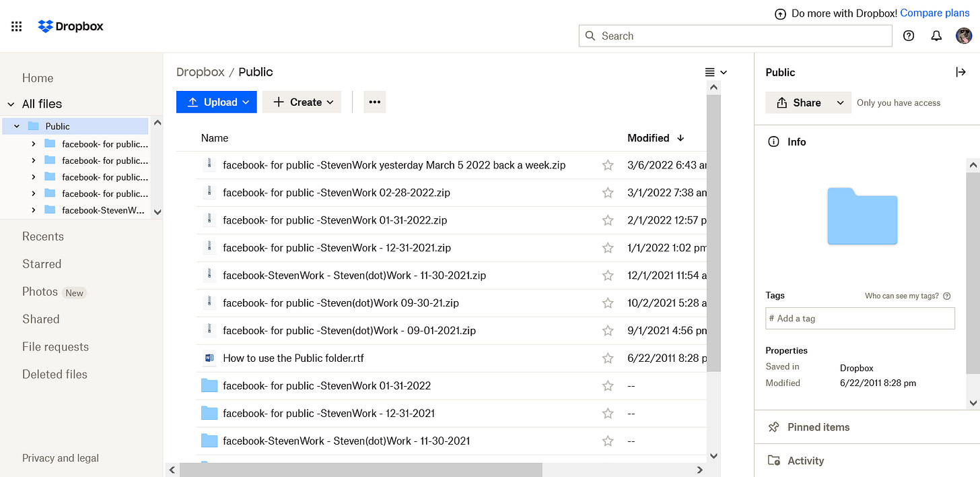Expand the first facebook- for public tree folder
980x477 pixels.
(x=34, y=144)
